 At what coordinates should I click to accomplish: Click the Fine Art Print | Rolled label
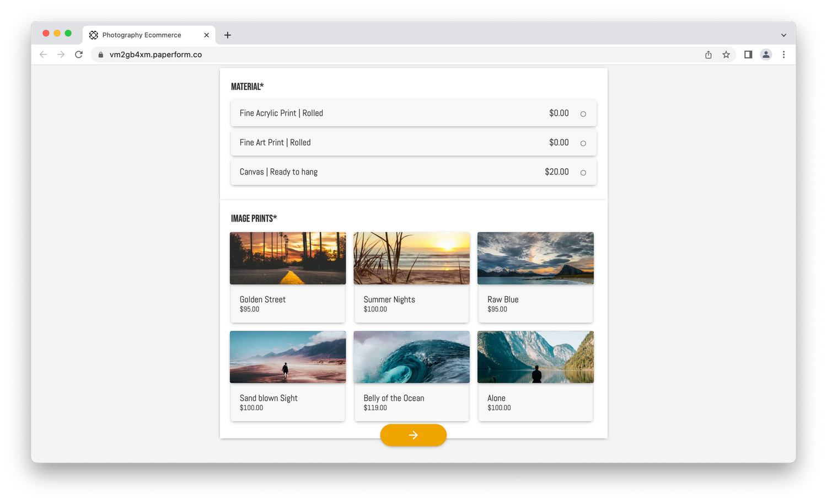coord(275,142)
